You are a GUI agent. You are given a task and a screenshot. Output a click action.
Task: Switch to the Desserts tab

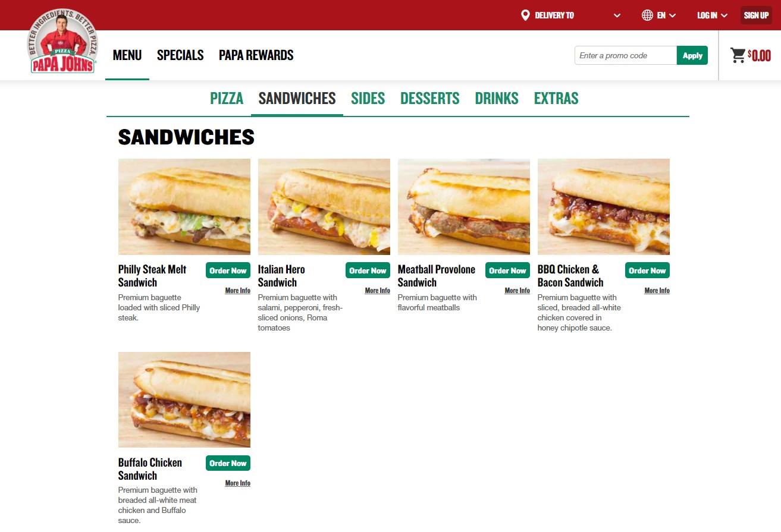point(430,99)
